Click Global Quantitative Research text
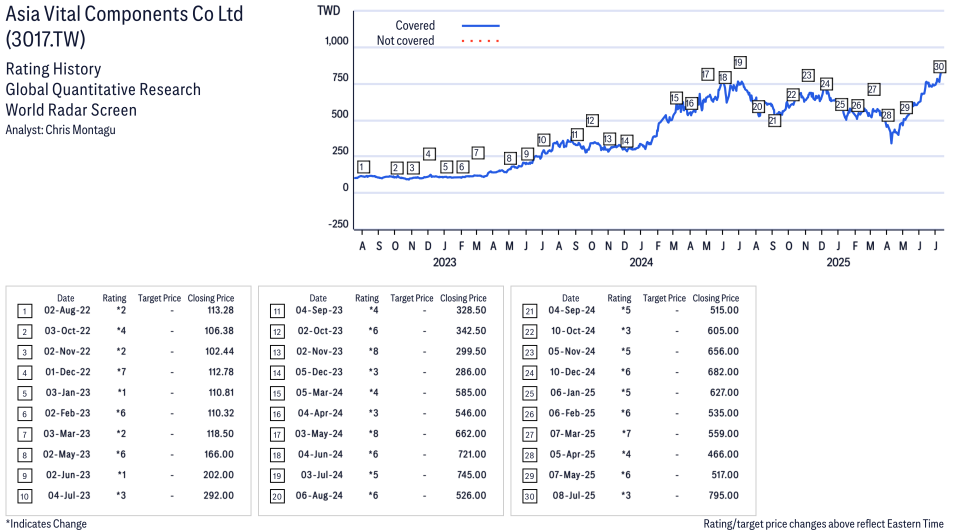955x530 pixels. [x=103, y=90]
